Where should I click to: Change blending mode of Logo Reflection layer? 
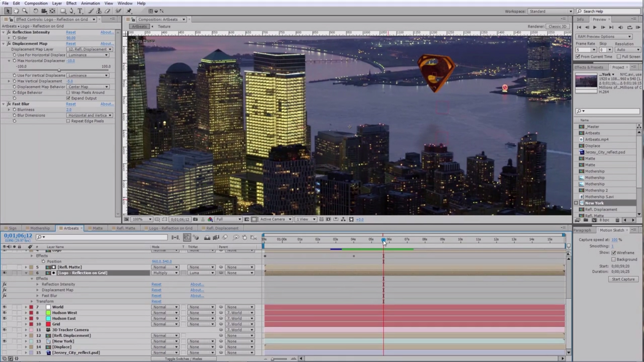point(165,273)
